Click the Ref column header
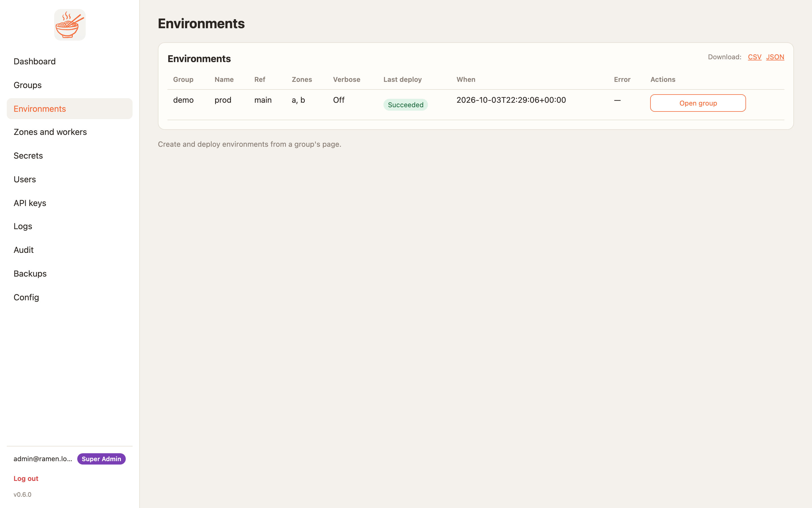Viewport: 812px width, 508px height. tap(260, 80)
